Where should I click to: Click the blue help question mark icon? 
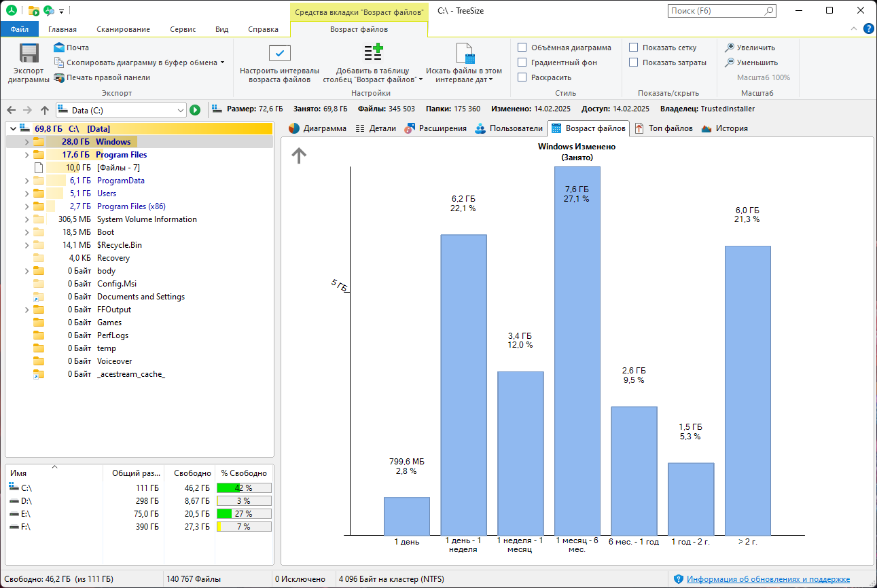coord(868,29)
